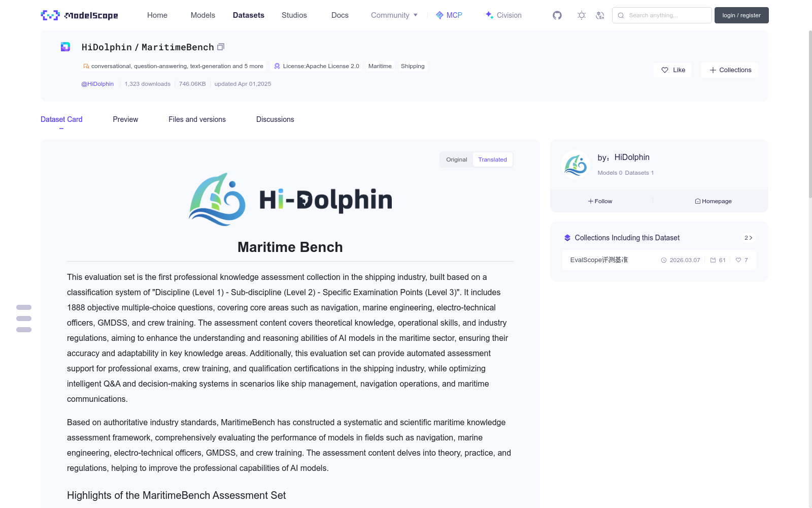Image resolution: width=812 pixels, height=508 pixels.
Task: Click the clock icon beside 2026.03.07
Action: [664, 260]
